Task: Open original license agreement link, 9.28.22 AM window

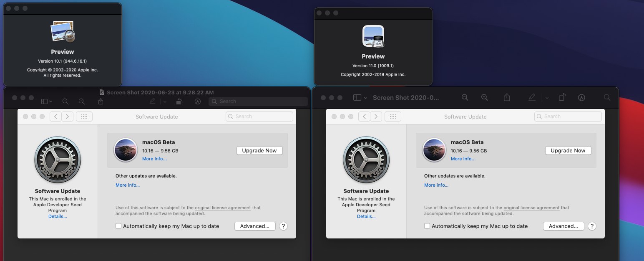Action: [x=223, y=208]
